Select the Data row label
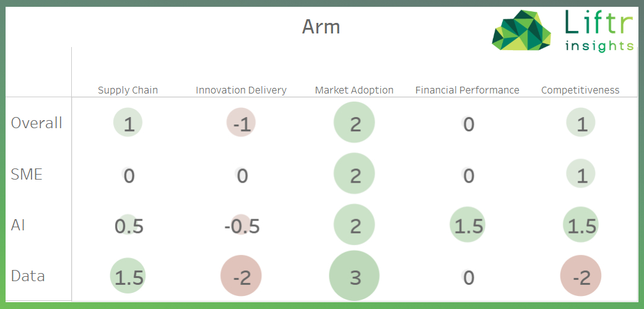Screen dimensions: 644x309 (x=28, y=276)
